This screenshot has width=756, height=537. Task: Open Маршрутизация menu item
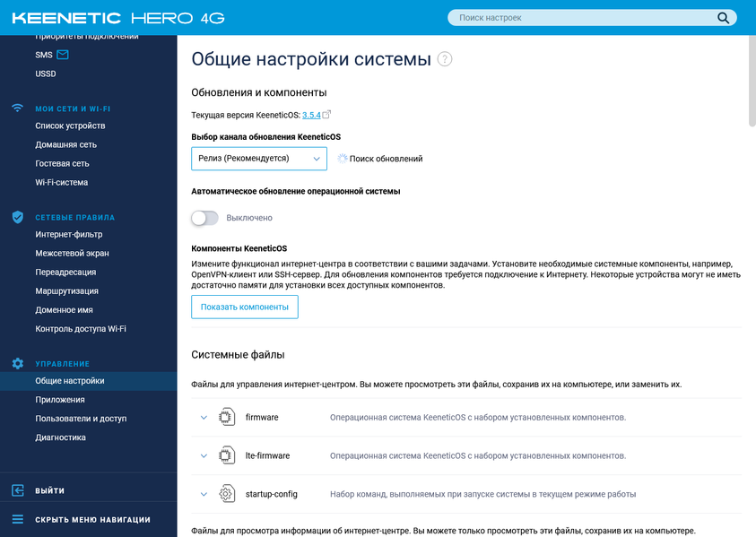click(67, 290)
